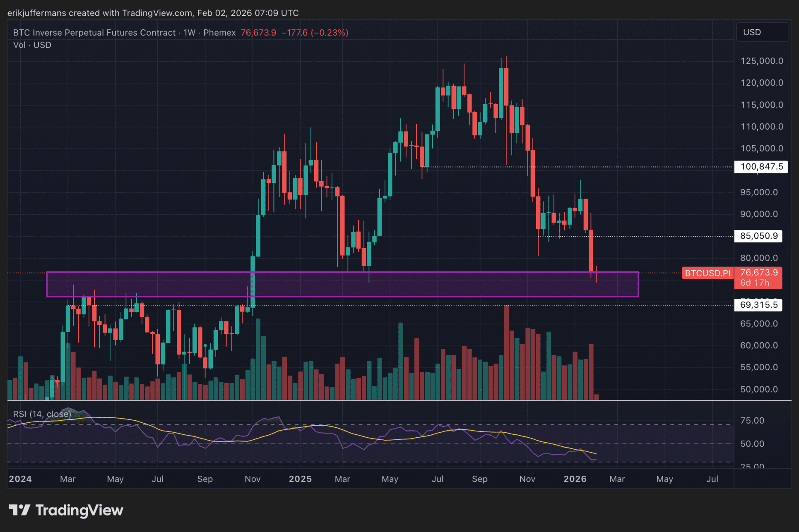Open the USD currency selector
The width and height of the screenshot is (799, 532).
coord(762,32)
